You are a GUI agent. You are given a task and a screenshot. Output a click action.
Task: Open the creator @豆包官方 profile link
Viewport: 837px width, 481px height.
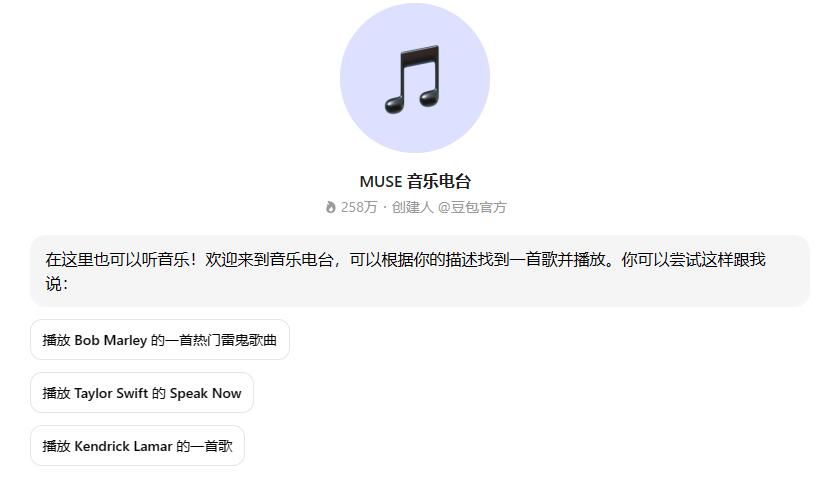472,207
